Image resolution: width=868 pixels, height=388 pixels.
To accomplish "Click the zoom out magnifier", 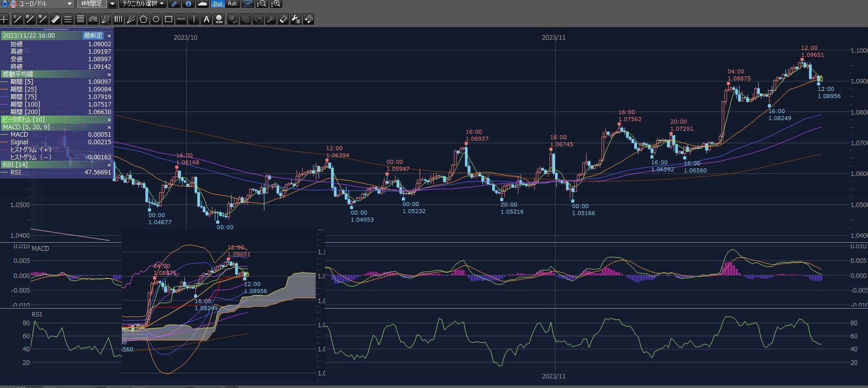I will point(262,4).
